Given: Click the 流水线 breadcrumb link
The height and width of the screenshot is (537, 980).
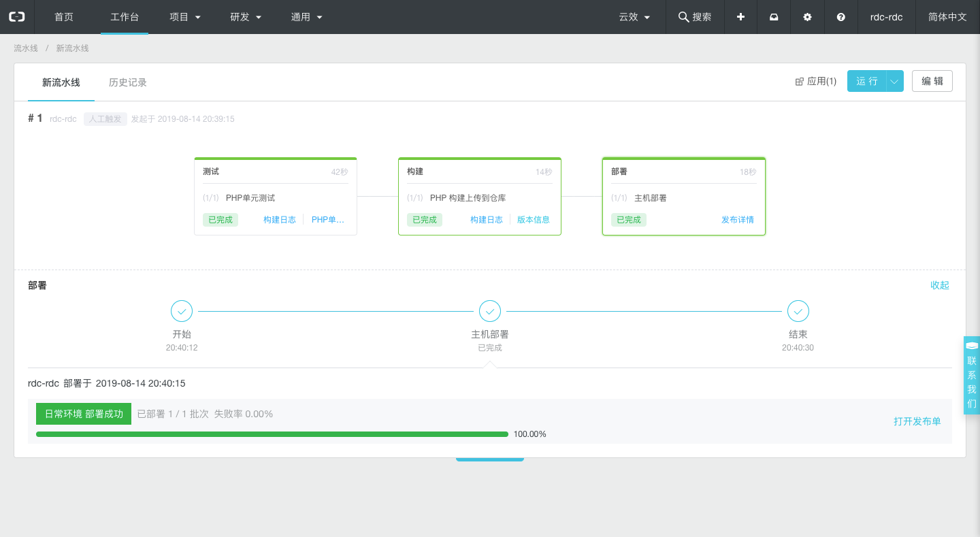Looking at the screenshot, I should coord(26,48).
